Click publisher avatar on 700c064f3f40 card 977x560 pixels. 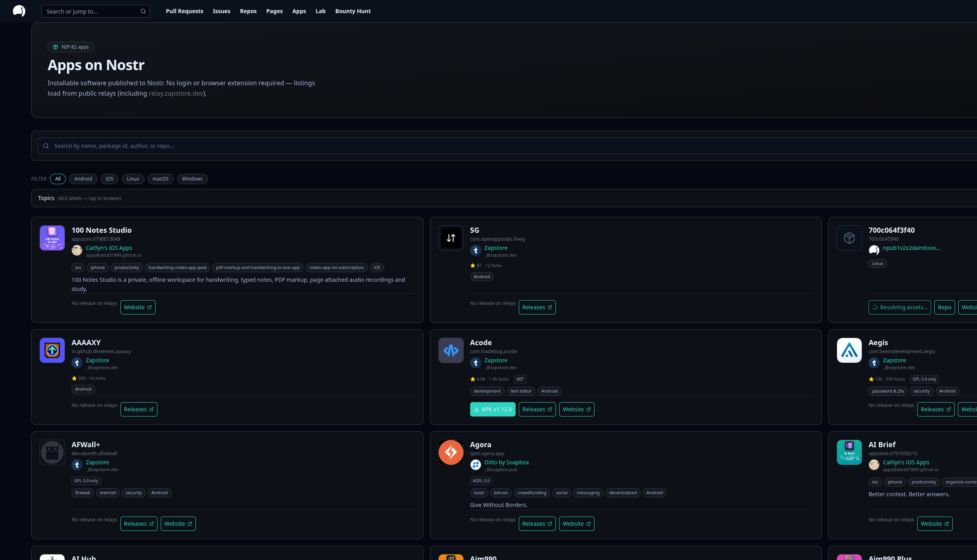[874, 250]
